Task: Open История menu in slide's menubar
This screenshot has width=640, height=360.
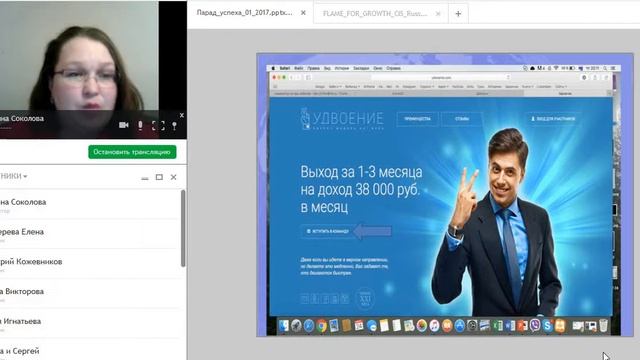Action: [x=342, y=68]
